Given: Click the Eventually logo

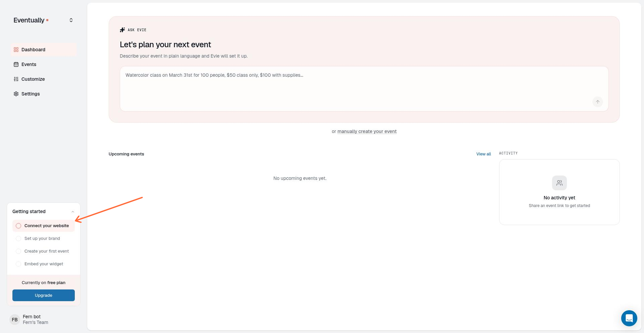Looking at the screenshot, I should 31,20.
